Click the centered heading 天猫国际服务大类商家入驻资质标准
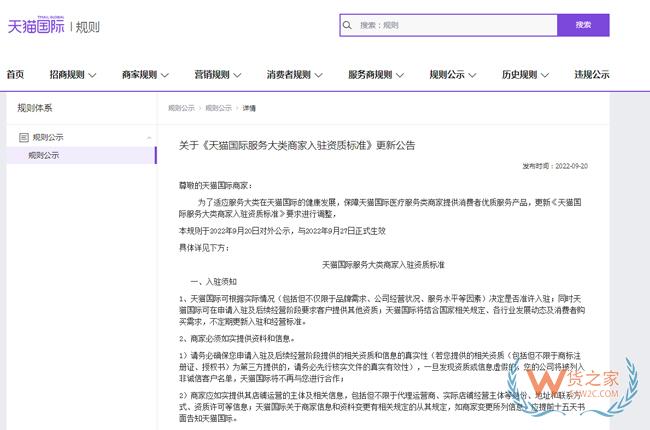 click(x=383, y=265)
